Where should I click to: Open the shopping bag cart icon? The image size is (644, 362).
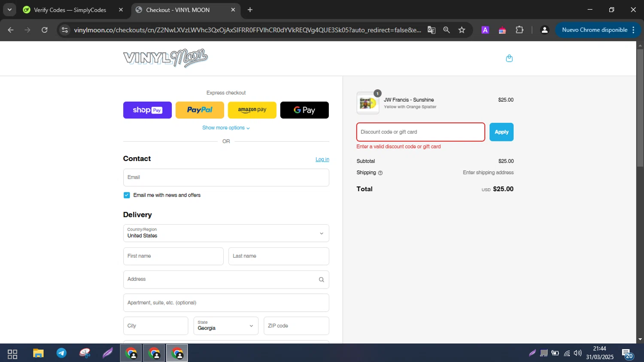tap(509, 58)
